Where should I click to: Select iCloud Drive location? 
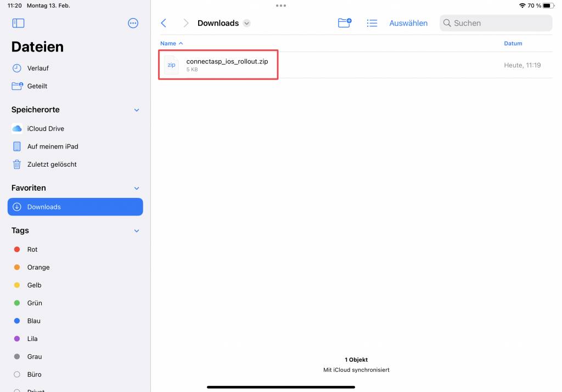[x=45, y=129]
